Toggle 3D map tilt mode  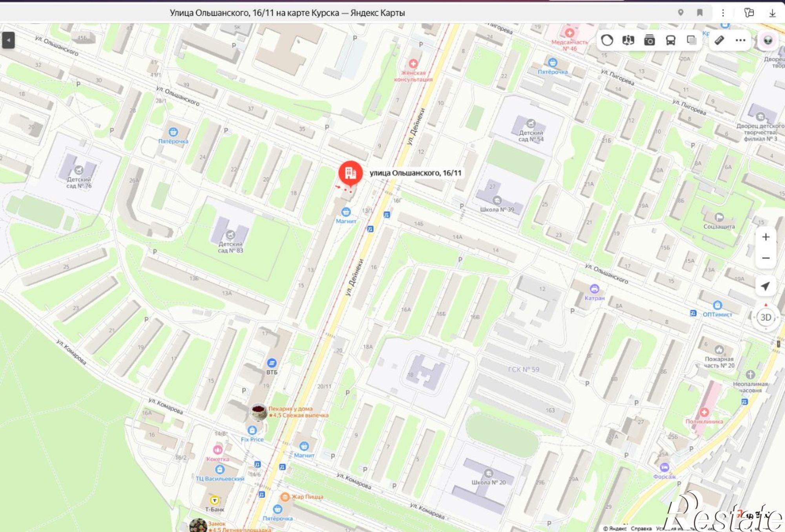tap(766, 317)
